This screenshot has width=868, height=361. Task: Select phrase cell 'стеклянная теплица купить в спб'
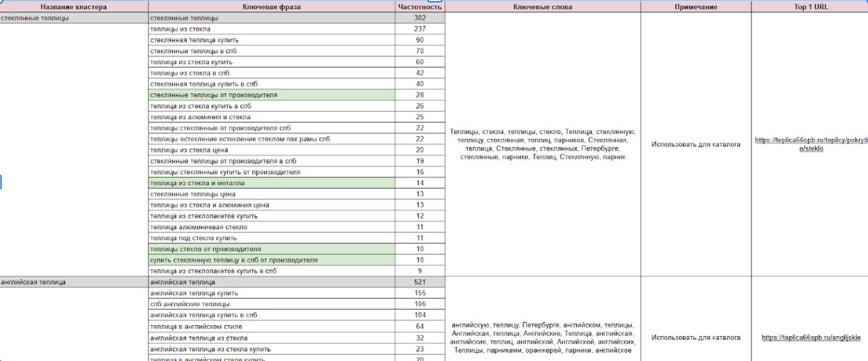tap(271, 84)
